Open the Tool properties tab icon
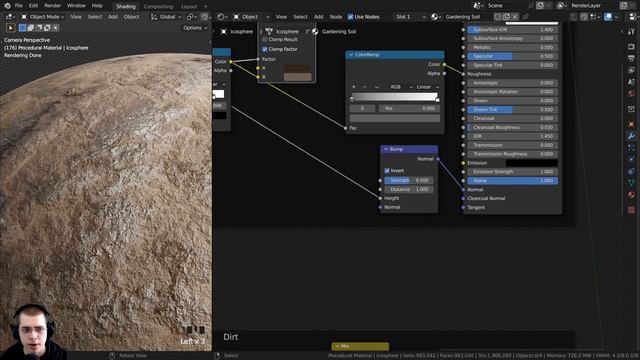 coord(631,31)
